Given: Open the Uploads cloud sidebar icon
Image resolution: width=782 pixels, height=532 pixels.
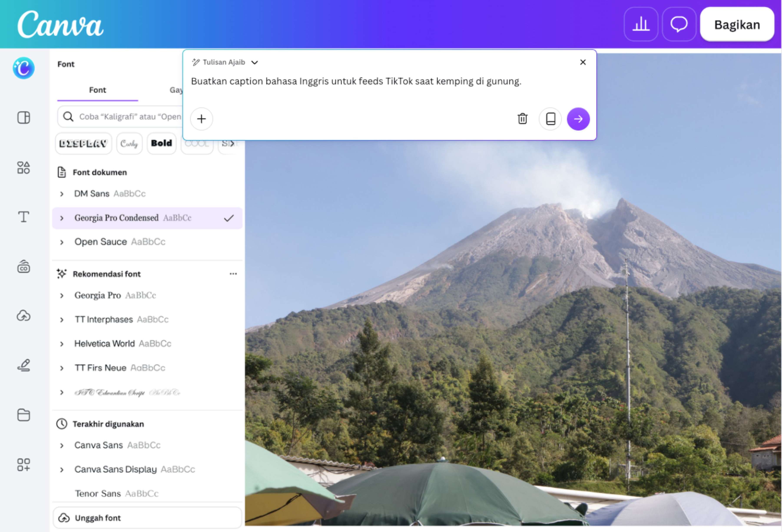Looking at the screenshot, I should [x=23, y=316].
